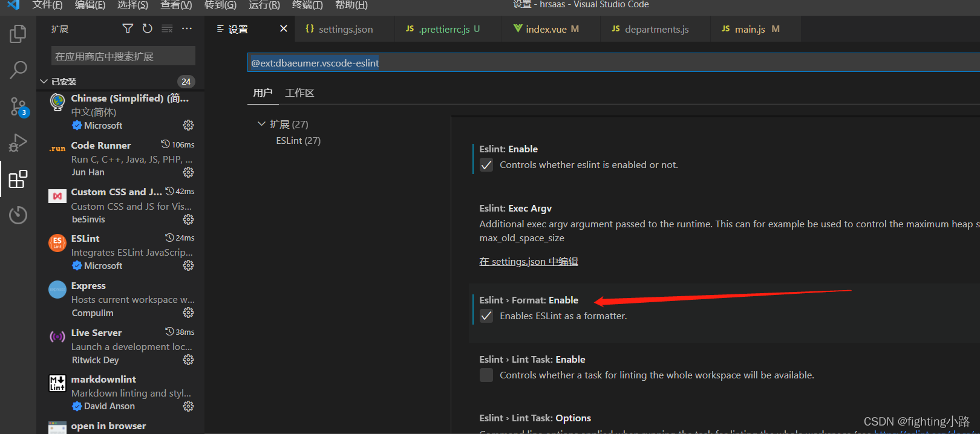This screenshot has height=434, width=980.
Task: Open the Run and Debug view
Action: click(x=18, y=143)
